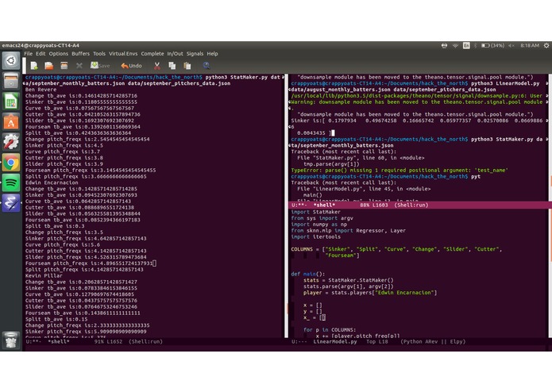
Task: Open the Signals menu
Action: point(195,53)
